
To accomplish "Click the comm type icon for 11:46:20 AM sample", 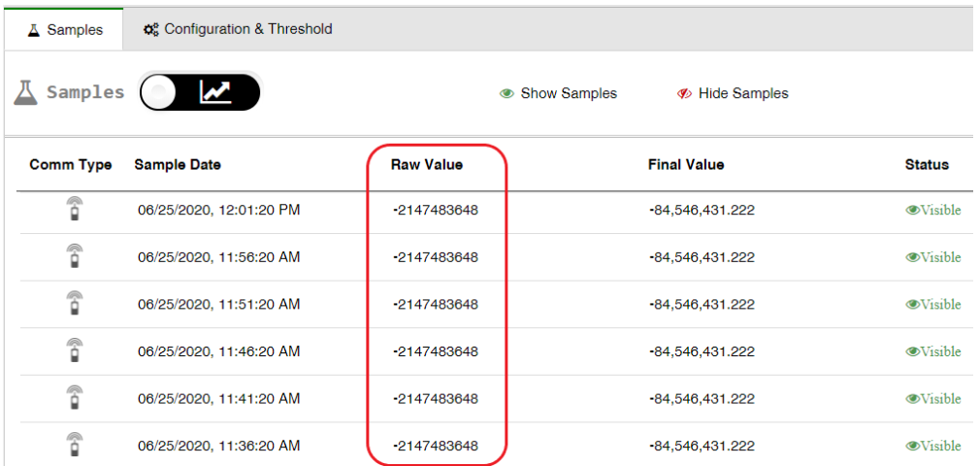I will [x=75, y=350].
